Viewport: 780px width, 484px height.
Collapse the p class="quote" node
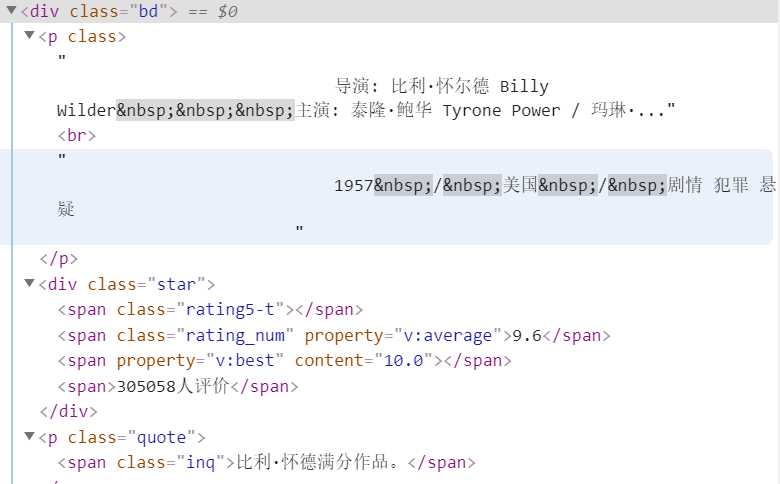(x=29, y=436)
